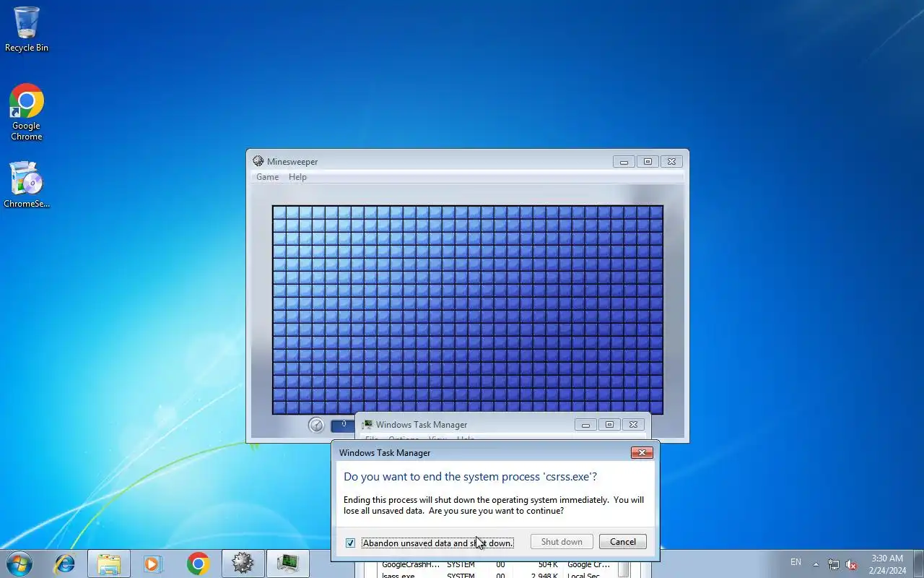This screenshot has width=924, height=578.
Task: Open the Windows Start menu orb
Action: pyautogui.click(x=18, y=564)
